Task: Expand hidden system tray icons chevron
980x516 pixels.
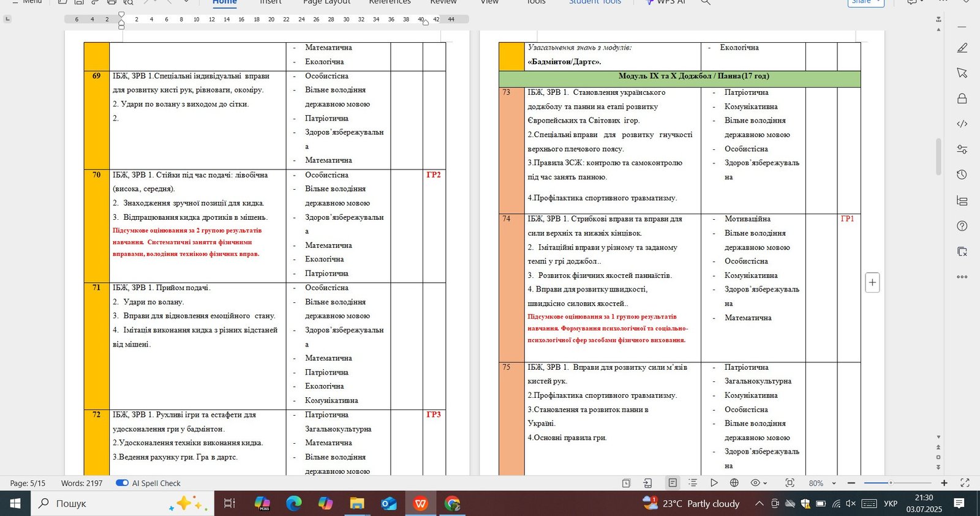Action: coord(759,504)
